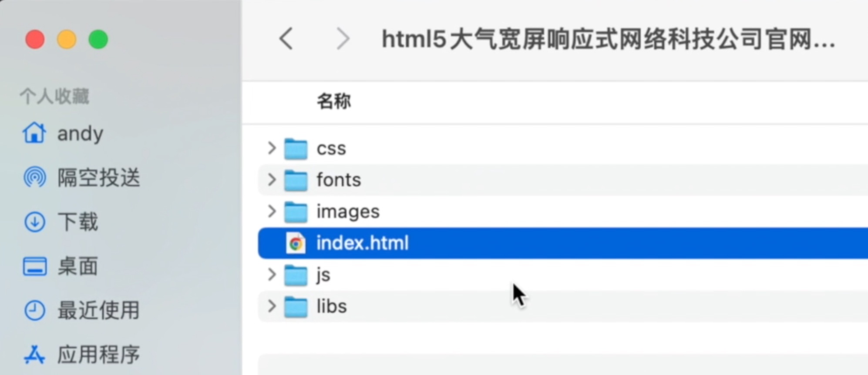Select the images folder name
The image size is (868, 375).
[x=348, y=212]
